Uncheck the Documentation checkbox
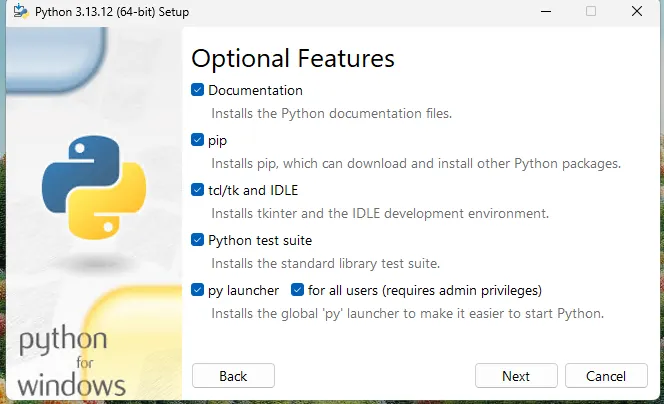664x404 pixels. point(198,90)
